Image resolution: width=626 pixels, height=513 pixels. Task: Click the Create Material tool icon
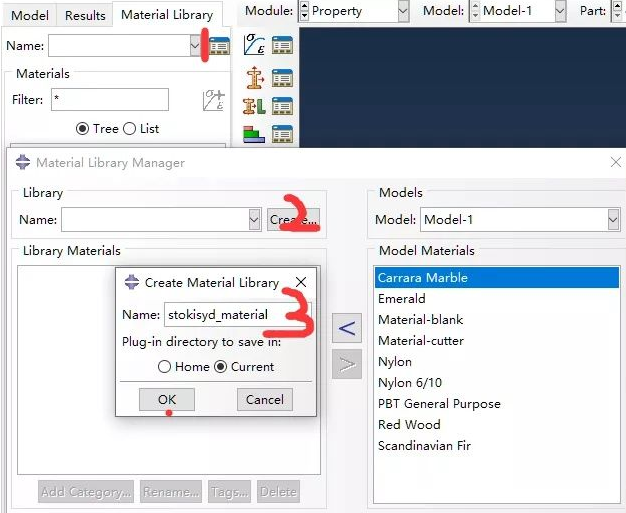click(x=253, y=46)
